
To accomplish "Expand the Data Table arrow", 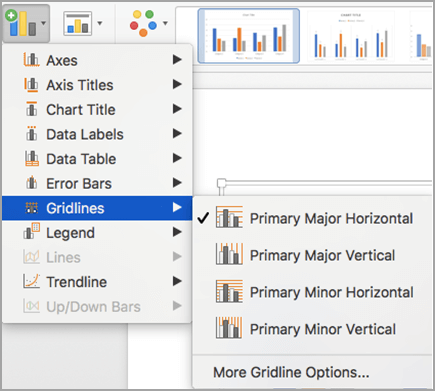I will (x=177, y=158).
